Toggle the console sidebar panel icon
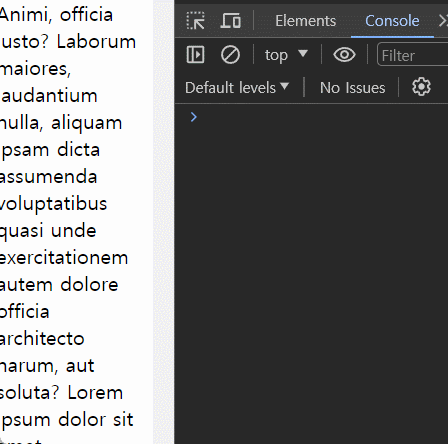 coord(195,55)
